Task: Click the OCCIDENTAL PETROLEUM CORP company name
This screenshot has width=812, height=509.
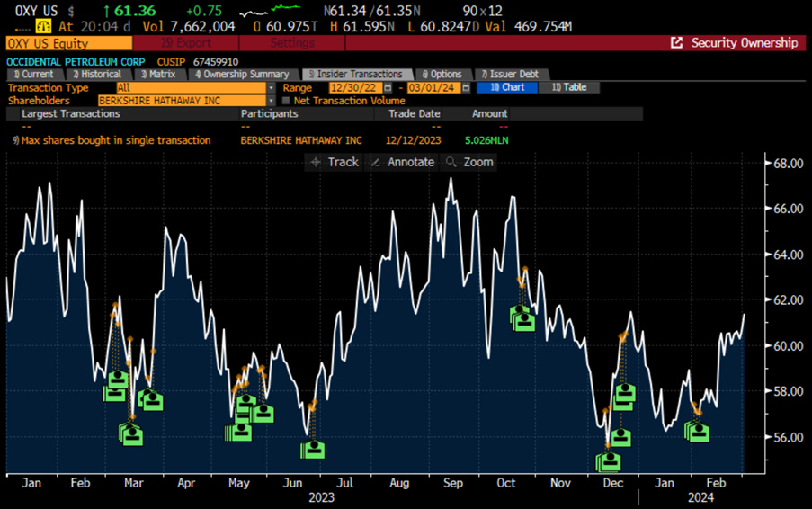Action: point(76,62)
